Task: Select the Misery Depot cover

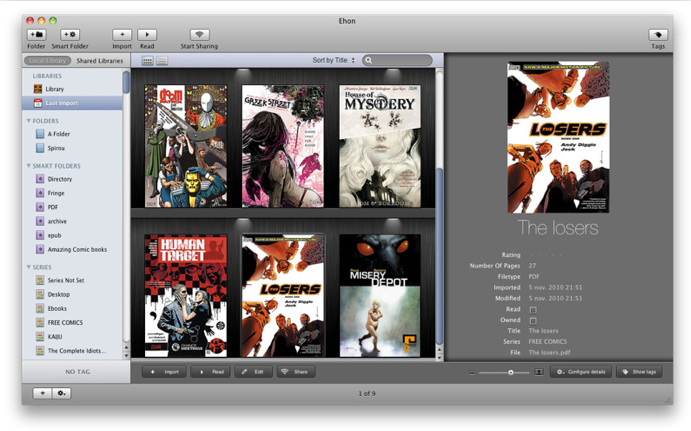Action: coord(380,295)
